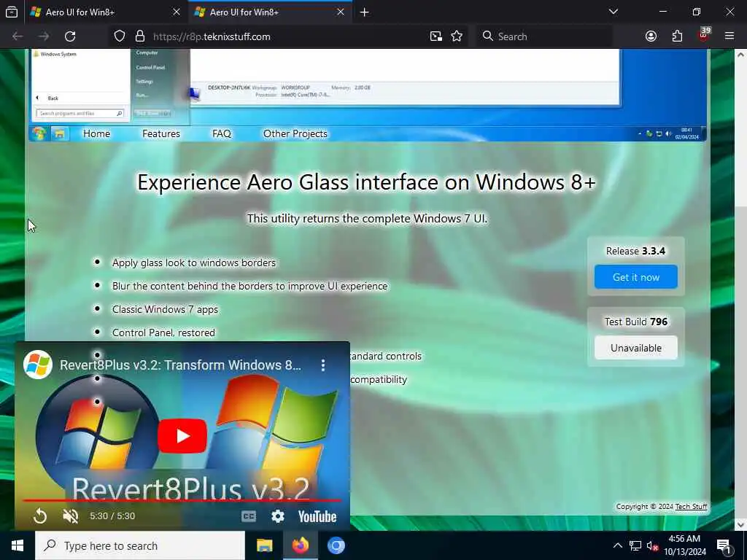Open the Firefox account icon
The image size is (747, 560).
click(651, 36)
